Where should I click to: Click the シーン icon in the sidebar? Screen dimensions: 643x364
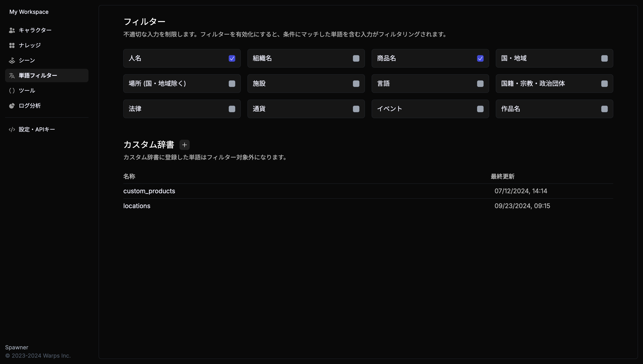(x=12, y=61)
